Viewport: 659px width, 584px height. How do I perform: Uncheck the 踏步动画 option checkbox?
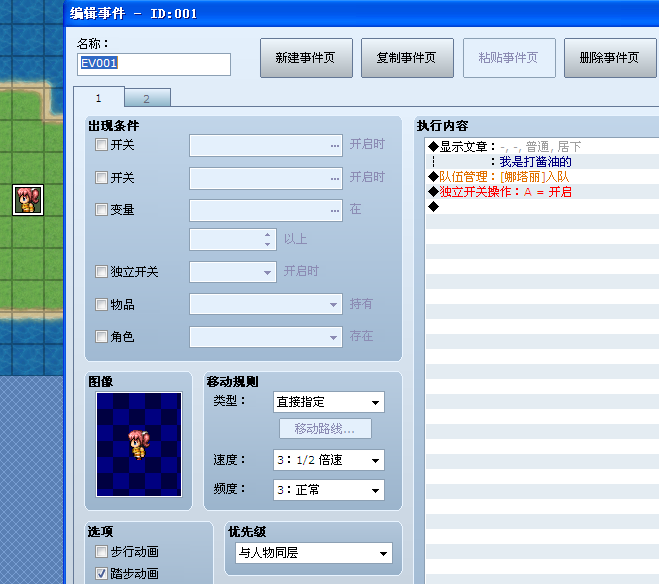coord(101,573)
